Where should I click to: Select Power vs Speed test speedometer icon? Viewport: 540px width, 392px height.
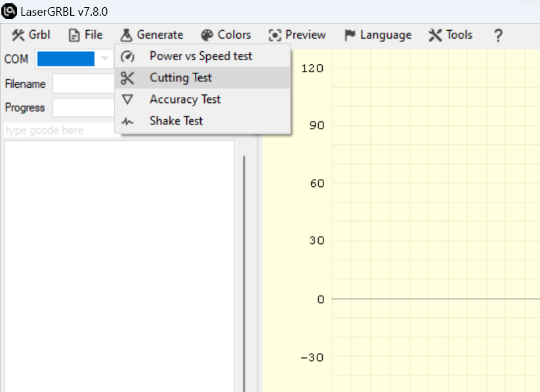coord(128,56)
